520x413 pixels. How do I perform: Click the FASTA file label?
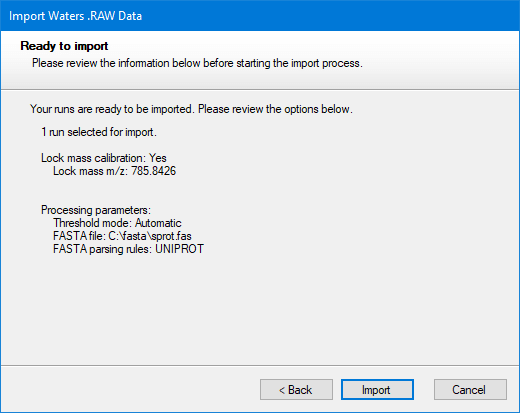pyautogui.click(x=79, y=236)
